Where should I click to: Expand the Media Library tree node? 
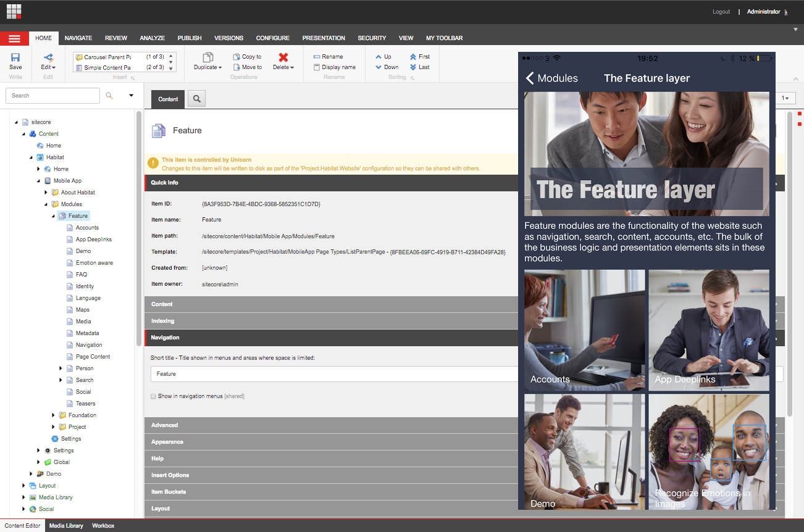coord(24,497)
